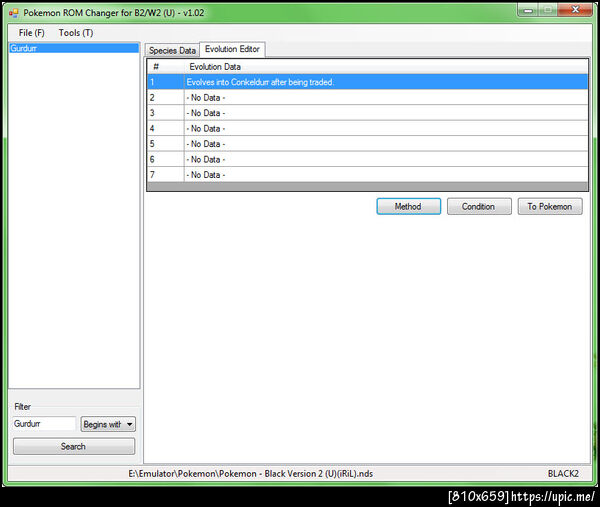Maximize the Pokemon ROM Changer window
The width and height of the screenshot is (600, 507).
[548, 10]
